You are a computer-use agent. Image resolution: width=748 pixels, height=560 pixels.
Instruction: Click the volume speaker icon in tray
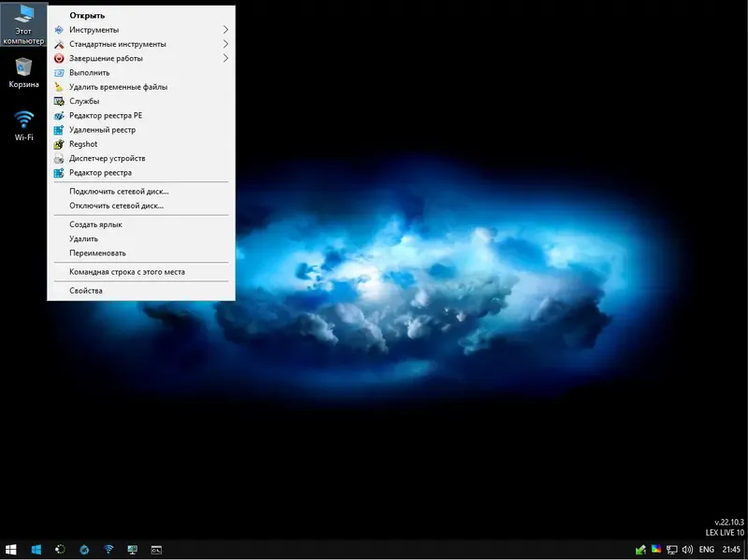(687, 549)
